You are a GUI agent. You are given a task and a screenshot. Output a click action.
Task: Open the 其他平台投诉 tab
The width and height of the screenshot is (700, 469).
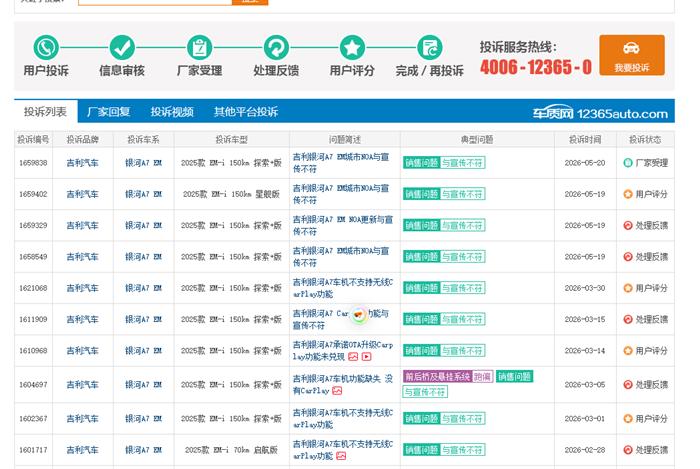point(246,112)
